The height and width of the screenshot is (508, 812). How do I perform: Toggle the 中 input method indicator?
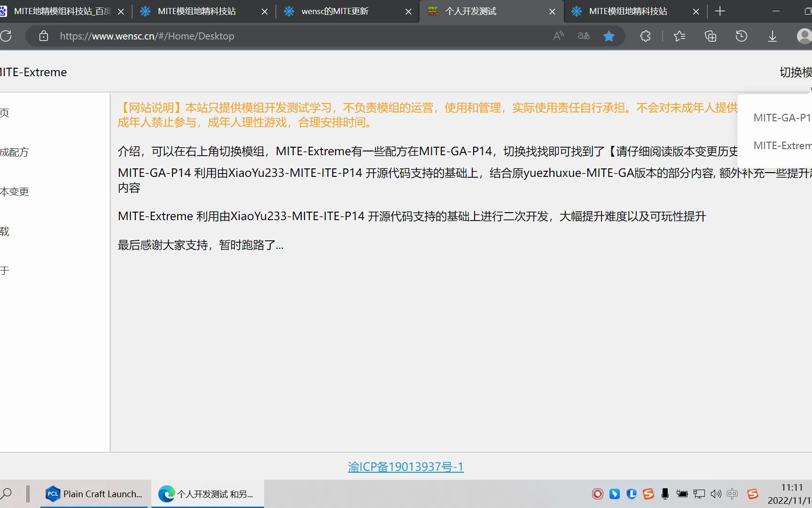pyautogui.click(x=732, y=493)
